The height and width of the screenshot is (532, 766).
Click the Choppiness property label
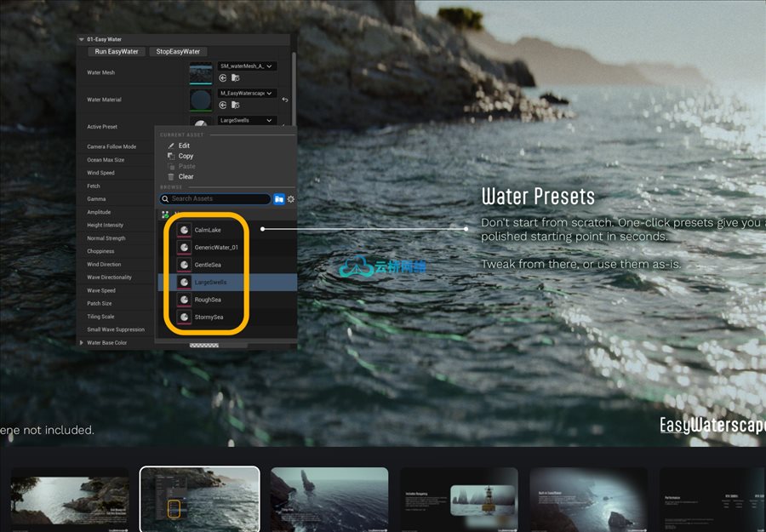click(x=100, y=251)
